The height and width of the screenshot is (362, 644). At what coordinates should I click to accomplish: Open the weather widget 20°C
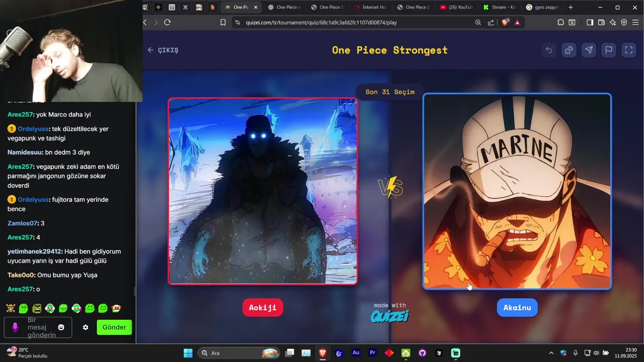click(x=27, y=353)
